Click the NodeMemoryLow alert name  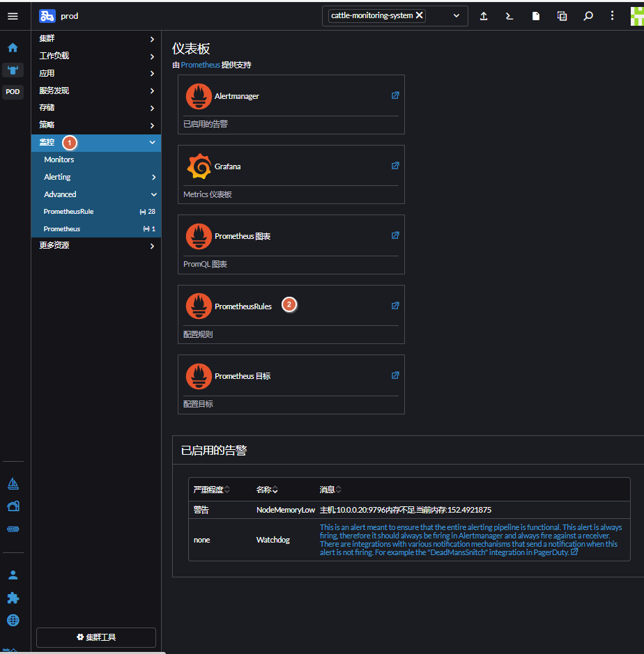tap(286, 510)
